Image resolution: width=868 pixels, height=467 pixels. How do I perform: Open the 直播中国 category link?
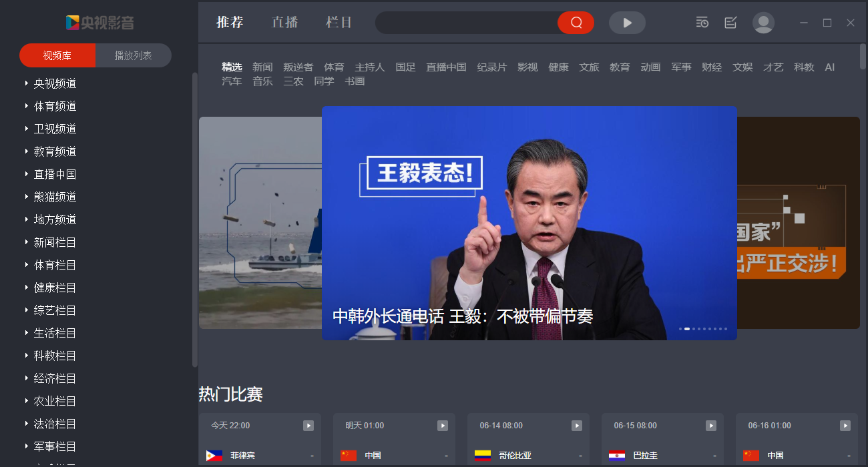tap(446, 67)
